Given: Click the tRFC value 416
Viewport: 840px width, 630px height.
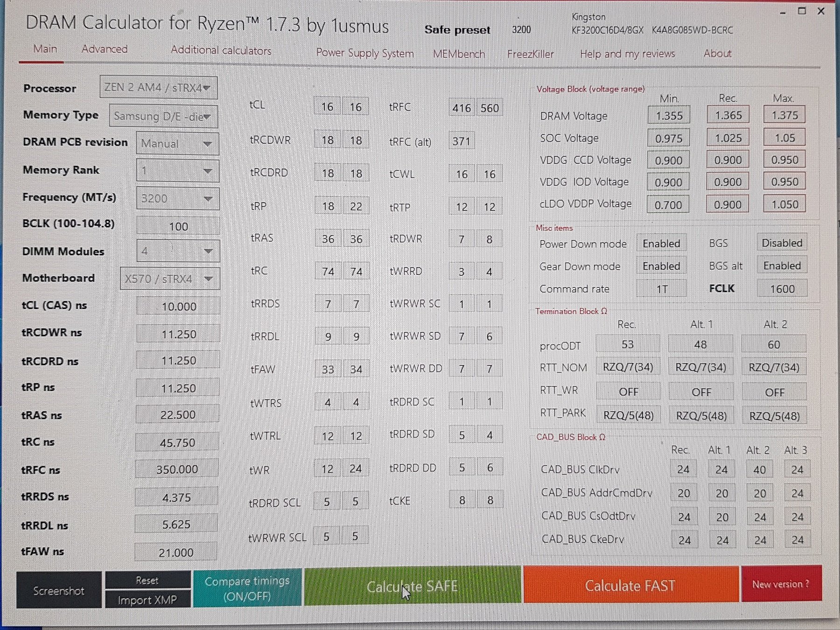Looking at the screenshot, I should tap(461, 108).
